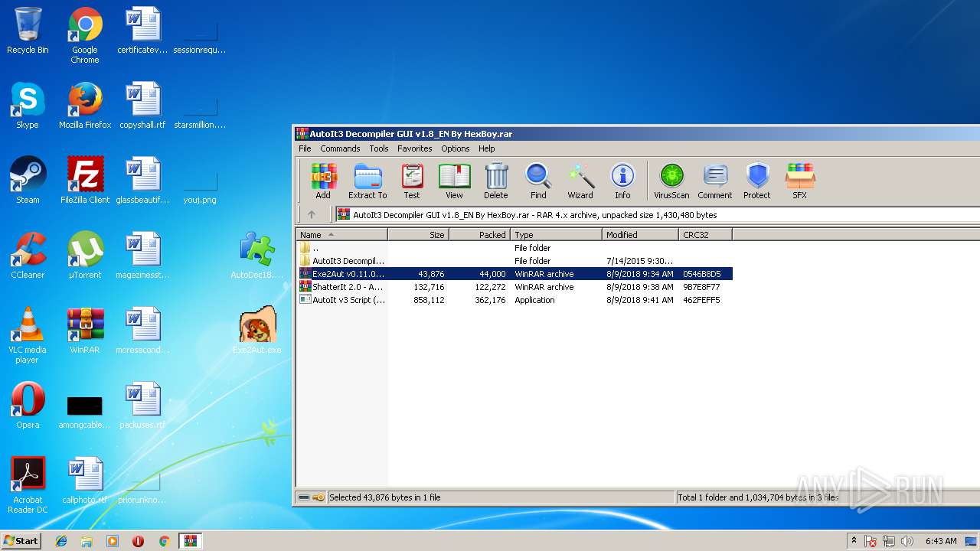The width and height of the screenshot is (980, 551).
Task: Select the FileZilla Client desktop shortcut
Action: (x=85, y=181)
